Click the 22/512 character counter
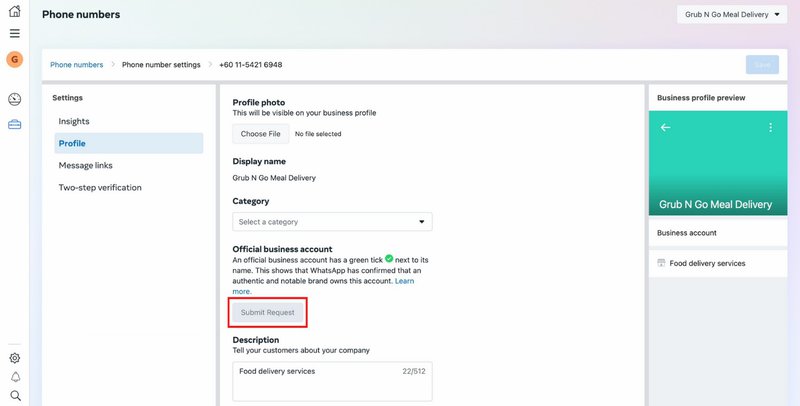 pyautogui.click(x=414, y=371)
